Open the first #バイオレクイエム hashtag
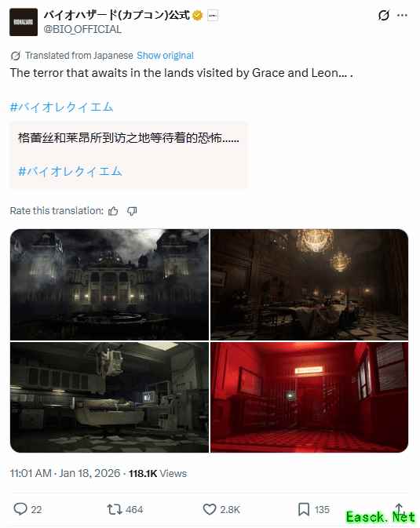The width and height of the screenshot is (420, 528). (x=61, y=107)
